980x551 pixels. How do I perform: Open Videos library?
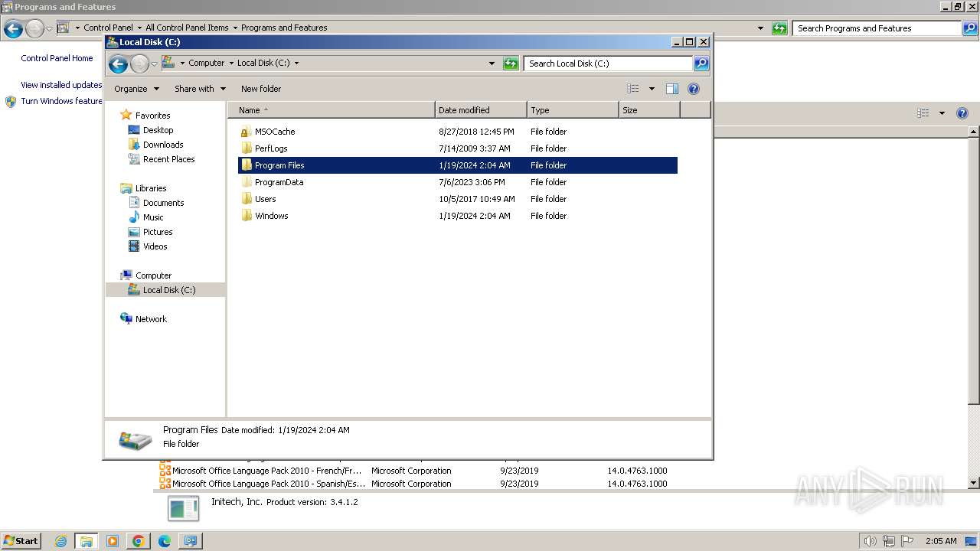click(x=155, y=246)
